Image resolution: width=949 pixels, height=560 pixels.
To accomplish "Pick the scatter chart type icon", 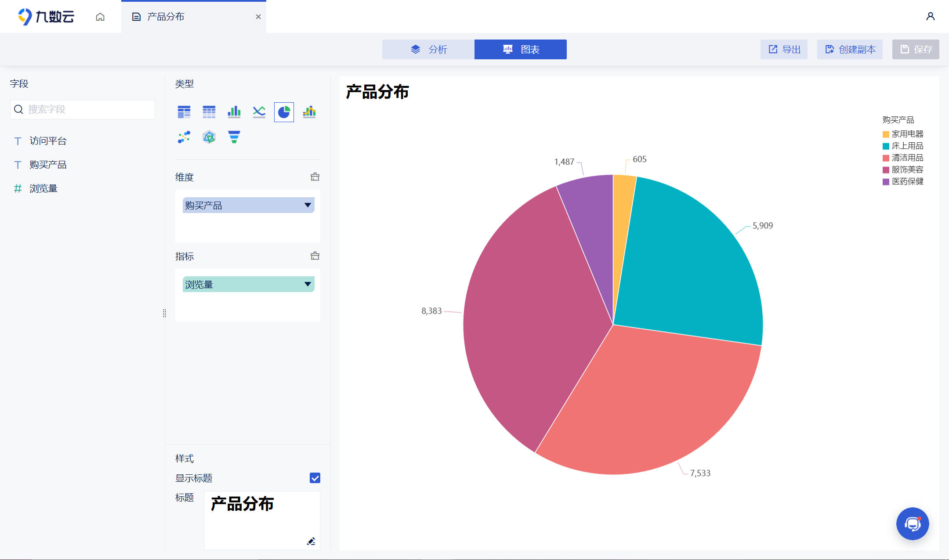I will [x=184, y=137].
